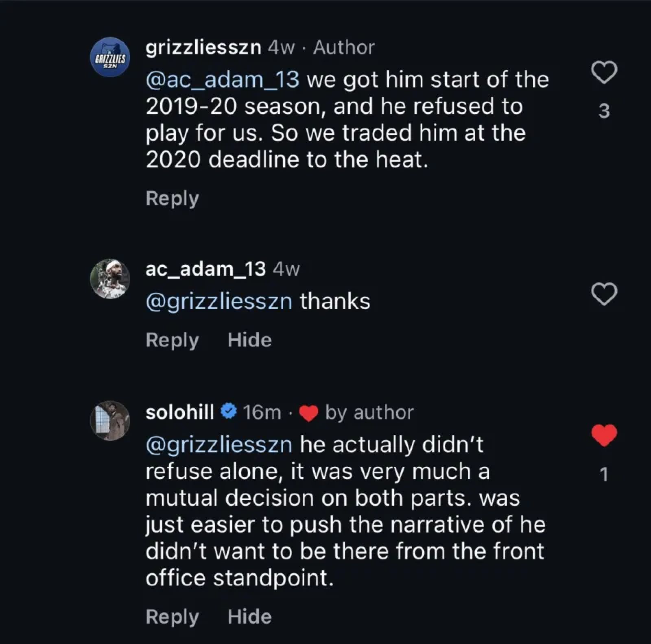Hide solohill's comment
Viewport: 651px width, 644px height.
click(x=249, y=616)
